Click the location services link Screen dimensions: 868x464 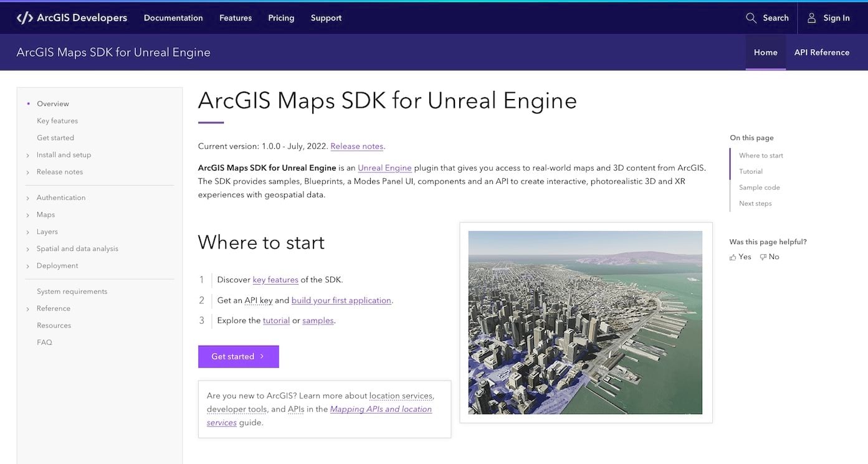401,395
